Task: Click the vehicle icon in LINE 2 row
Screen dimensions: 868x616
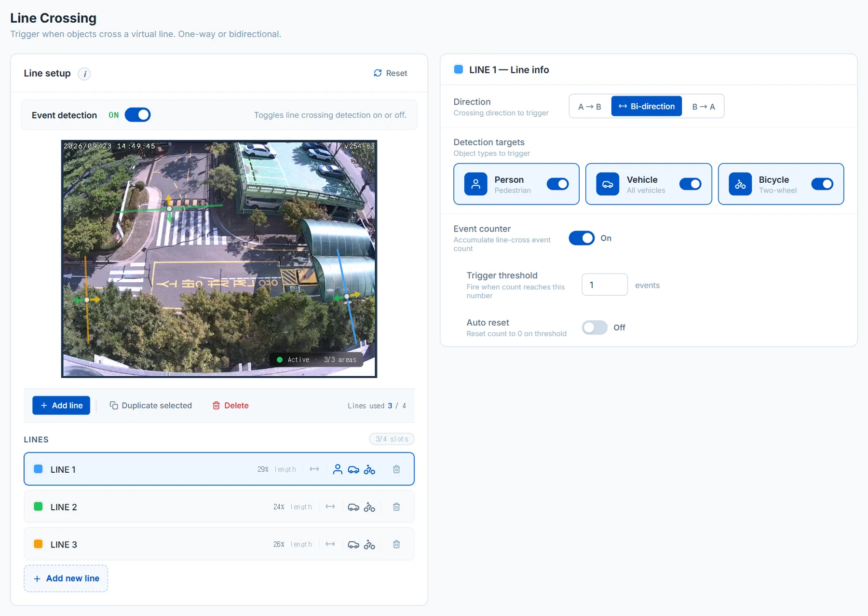Action: pyautogui.click(x=353, y=507)
